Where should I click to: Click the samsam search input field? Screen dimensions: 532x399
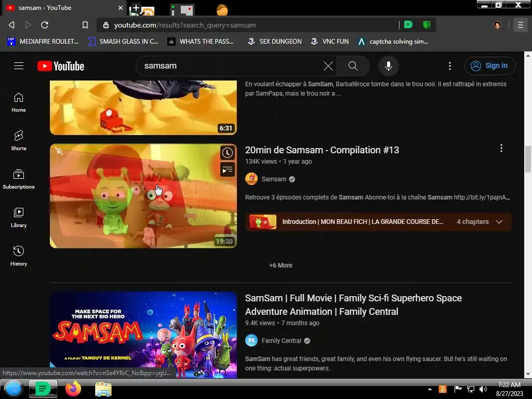coord(231,66)
